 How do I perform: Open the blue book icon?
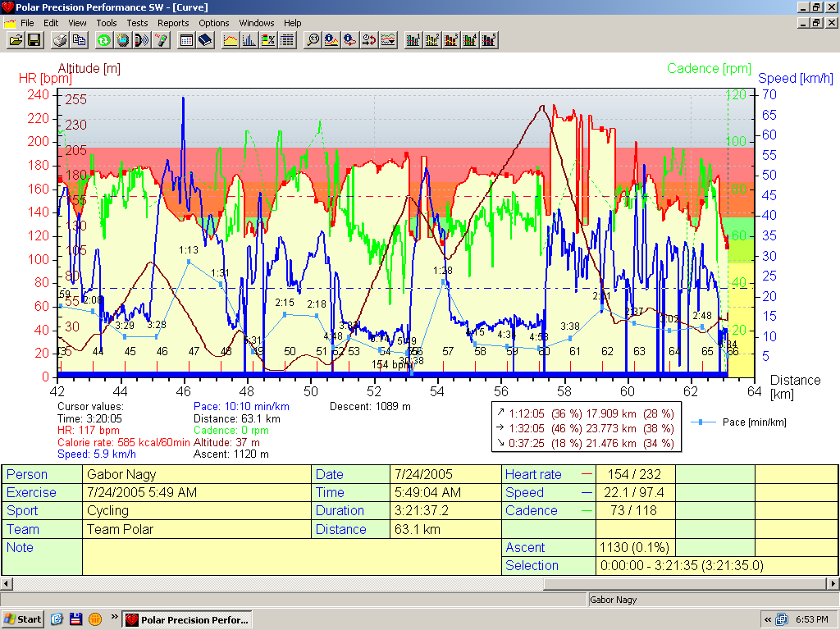(204, 40)
